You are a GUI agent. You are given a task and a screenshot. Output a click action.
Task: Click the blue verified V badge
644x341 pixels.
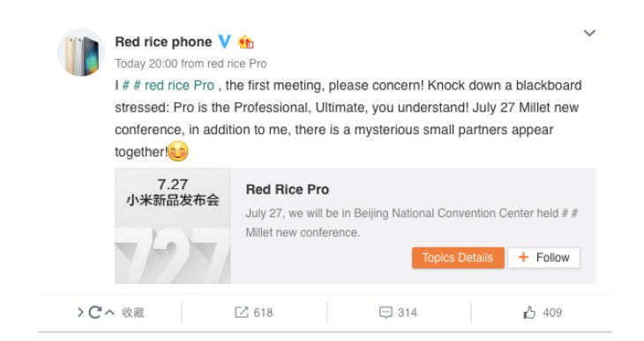pos(224,42)
